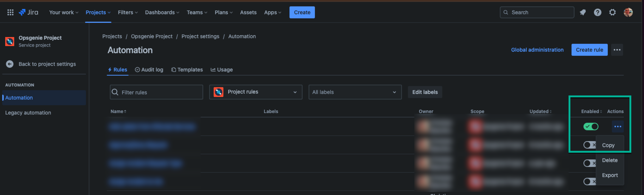Open the Templates tab
This screenshot has width=644, height=195.
pos(187,70)
